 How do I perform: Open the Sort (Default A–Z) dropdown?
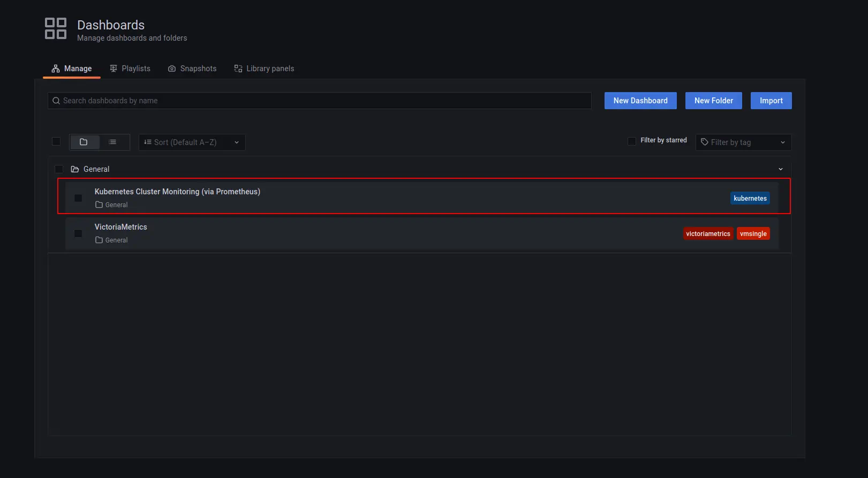(x=192, y=142)
